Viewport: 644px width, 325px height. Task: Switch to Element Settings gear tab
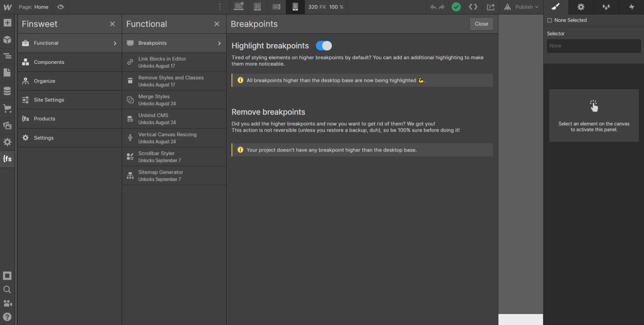581,7
